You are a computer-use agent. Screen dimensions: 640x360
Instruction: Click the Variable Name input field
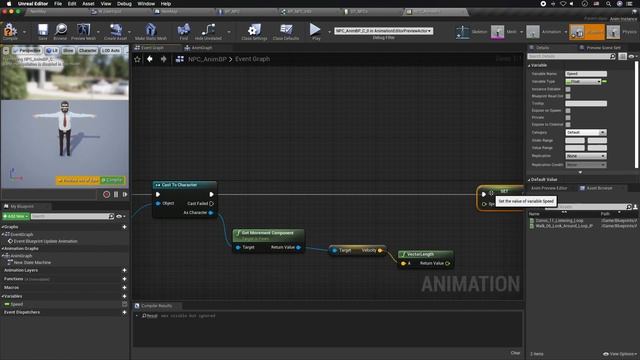[x=586, y=74]
